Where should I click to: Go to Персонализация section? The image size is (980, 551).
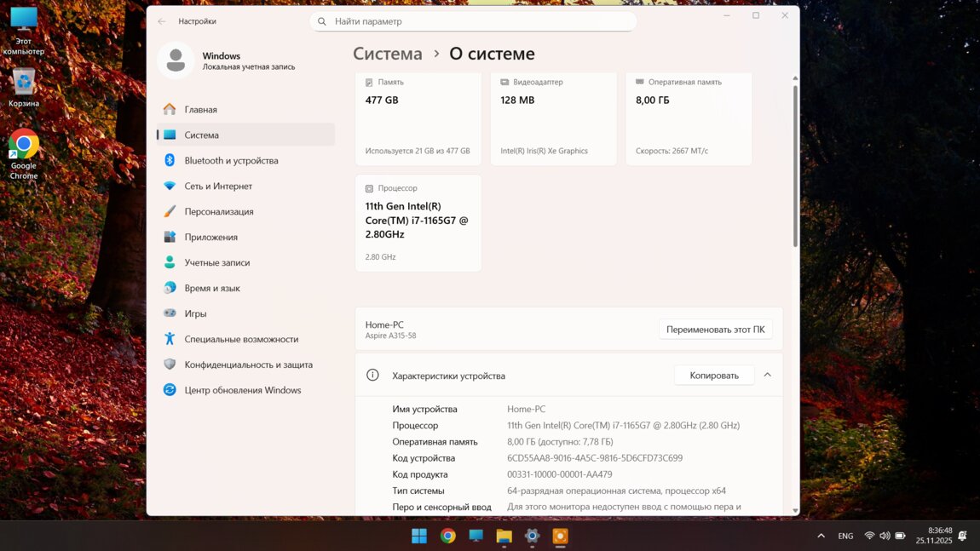pos(219,211)
